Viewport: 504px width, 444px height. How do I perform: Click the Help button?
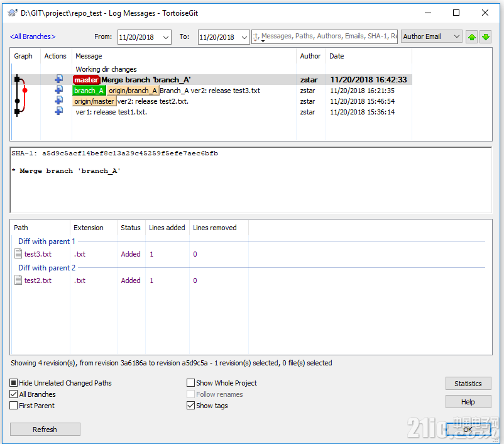[468, 402]
